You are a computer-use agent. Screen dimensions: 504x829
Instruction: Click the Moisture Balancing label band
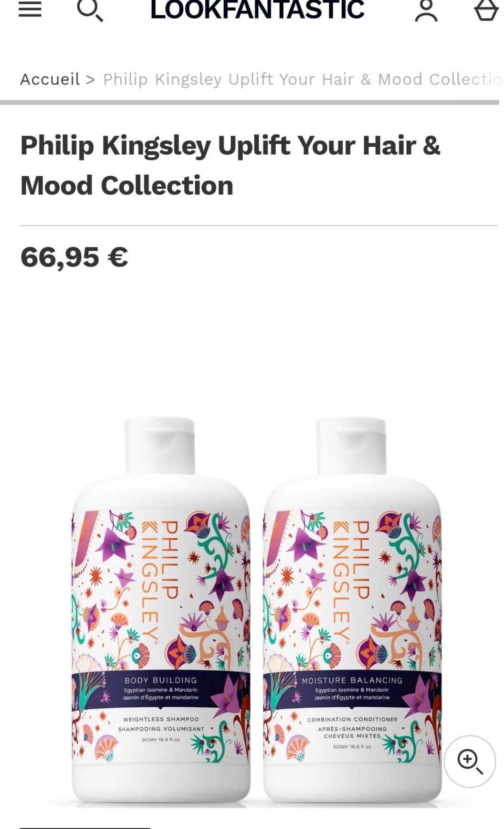(x=352, y=689)
